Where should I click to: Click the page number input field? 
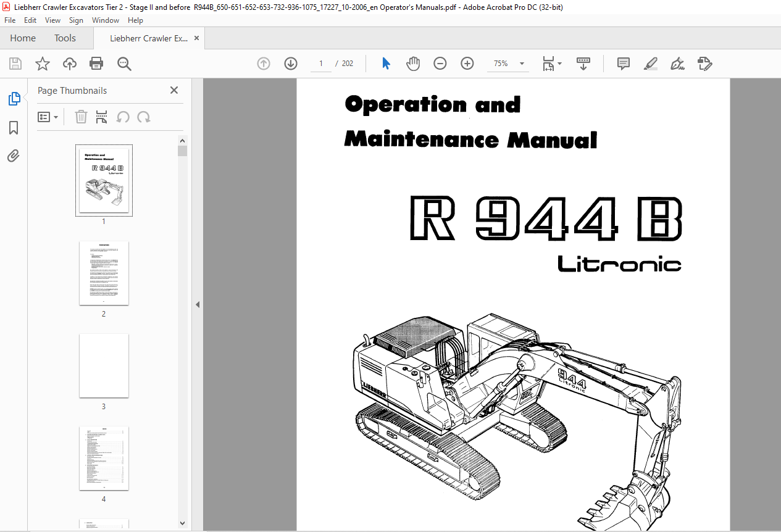321,64
